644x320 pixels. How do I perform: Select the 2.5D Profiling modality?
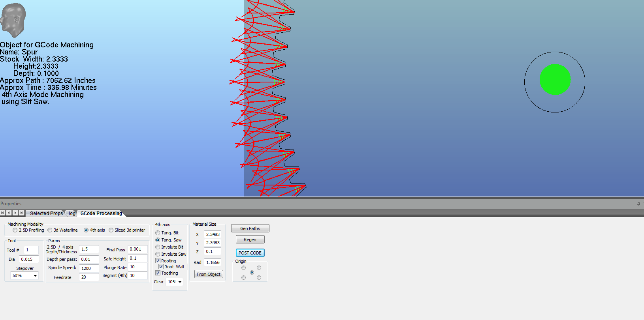pyautogui.click(x=15, y=230)
